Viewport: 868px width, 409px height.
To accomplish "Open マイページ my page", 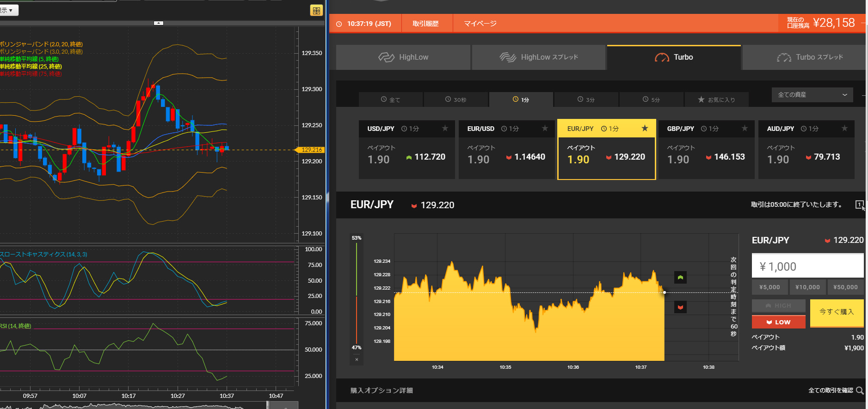I will (x=480, y=24).
